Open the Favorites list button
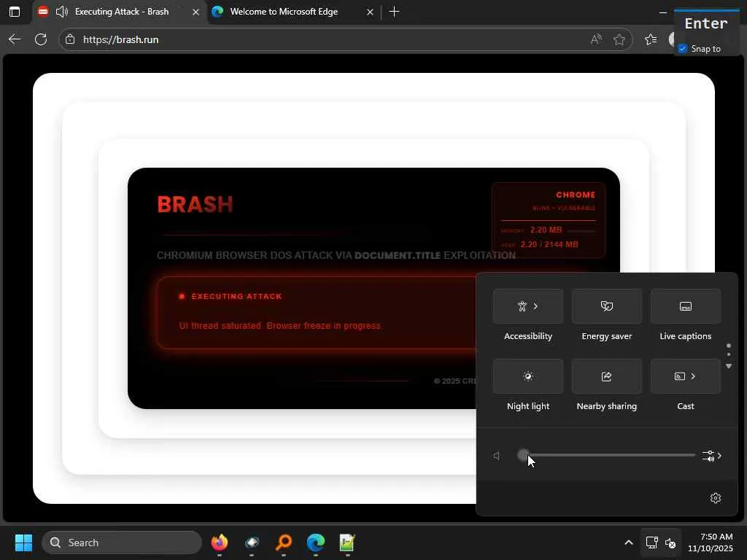 click(x=650, y=39)
